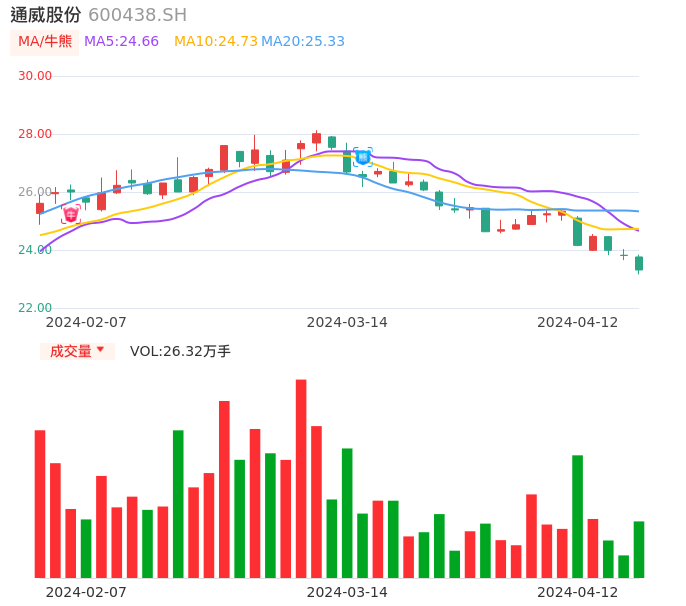Image resolution: width=686 pixels, height=606 pixels.
Task: Click the 2024-04-12 date under volume chart
Action: (578, 592)
